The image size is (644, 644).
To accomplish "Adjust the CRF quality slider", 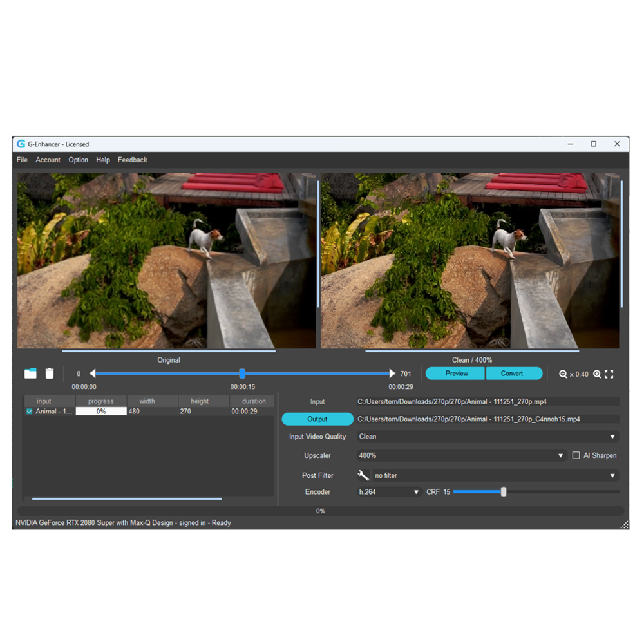I will tap(503, 491).
